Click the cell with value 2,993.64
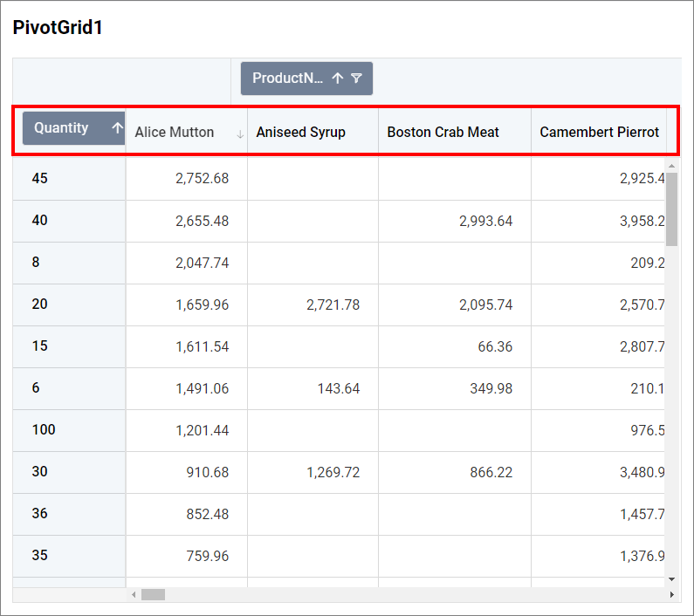 click(x=485, y=221)
